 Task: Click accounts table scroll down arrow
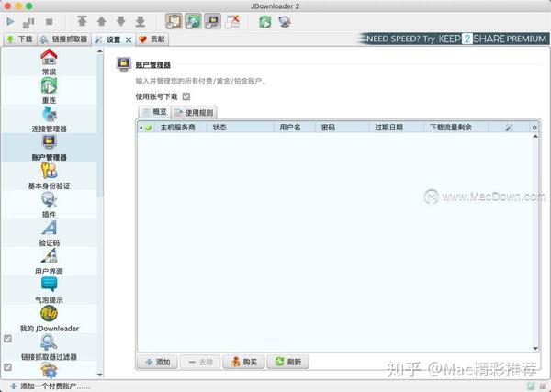pos(535,349)
